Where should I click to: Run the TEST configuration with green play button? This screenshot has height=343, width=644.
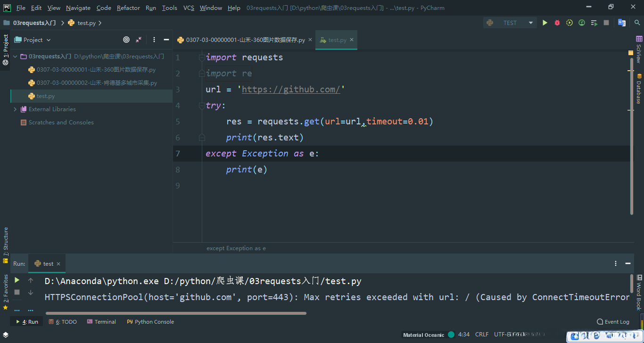tap(545, 23)
